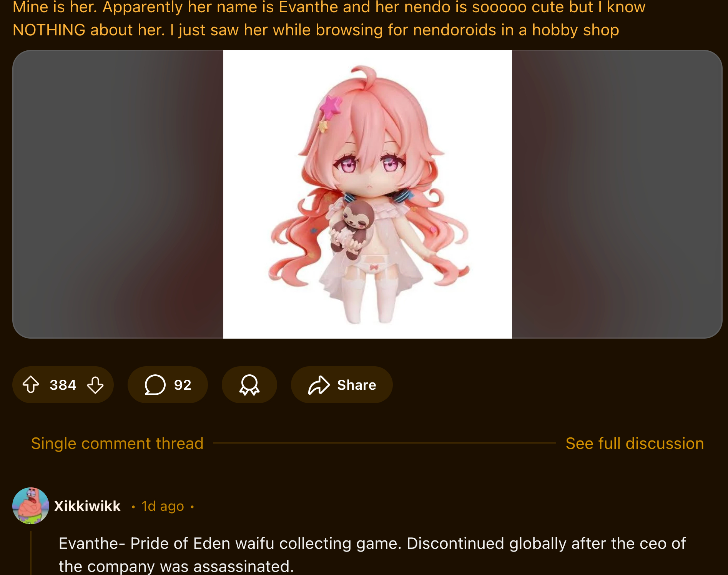This screenshot has height=575, width=728.
Task: Click the first line of the post body starting 'Mine is her'
Action: click(x=329, y=7)
